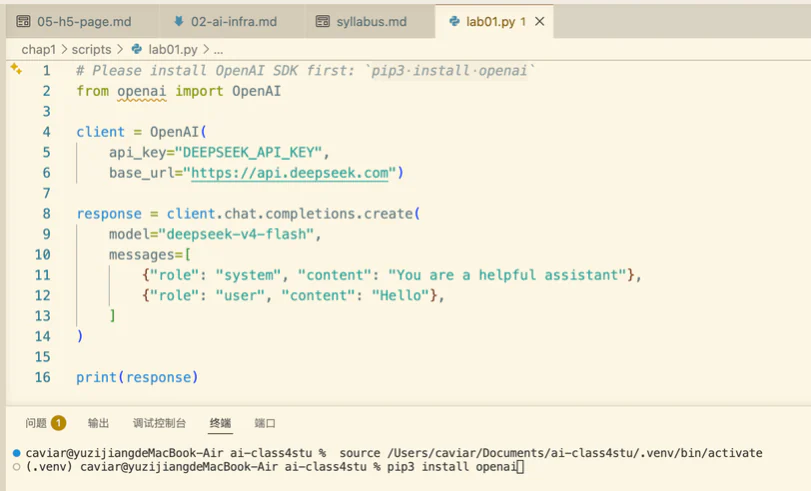Viewport: 811px width, 491px height.
Task: Switch to the 输出 output panel tab
Action: pos(98,423)
